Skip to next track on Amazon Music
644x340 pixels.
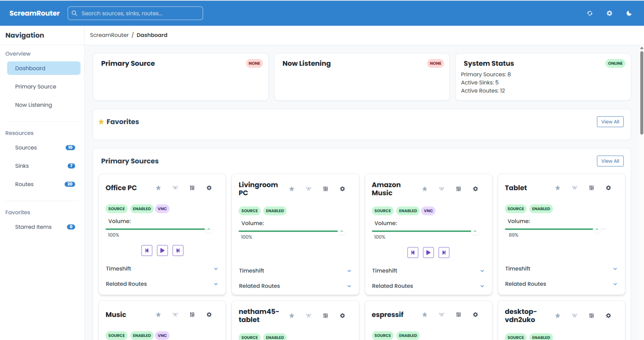coord(444,252)
